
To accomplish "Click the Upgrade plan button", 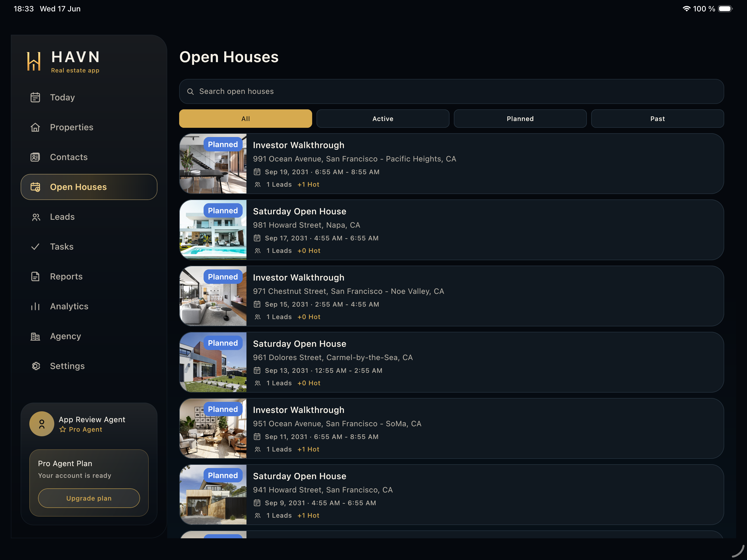I will [x=89, y=498].
